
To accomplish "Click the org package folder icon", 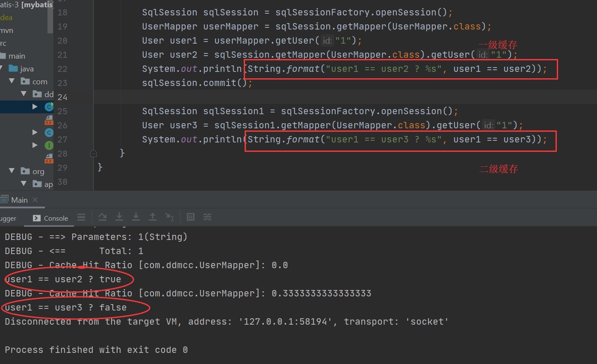I will (25, 171).
